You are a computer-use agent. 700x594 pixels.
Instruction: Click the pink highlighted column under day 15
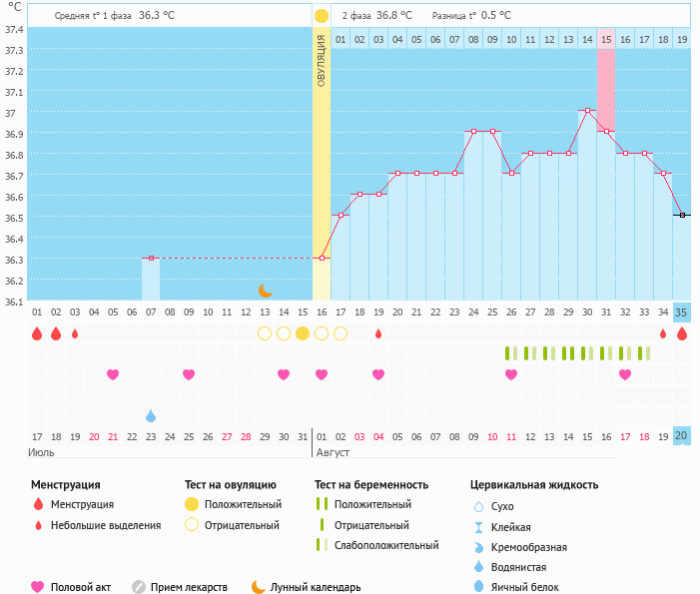605,90
